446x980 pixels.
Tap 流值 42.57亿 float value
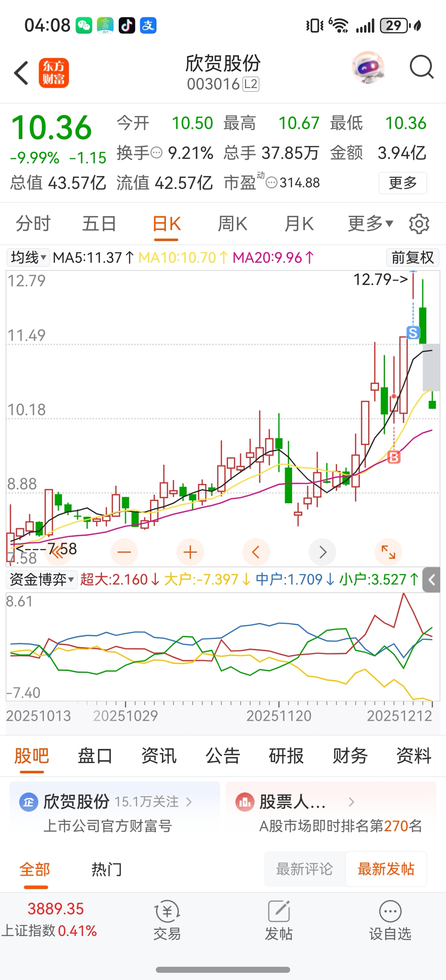[164, 183]
